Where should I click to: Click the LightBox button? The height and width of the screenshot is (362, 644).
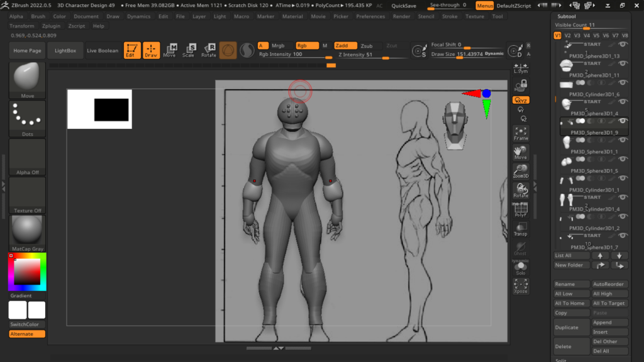pos(65,50)
